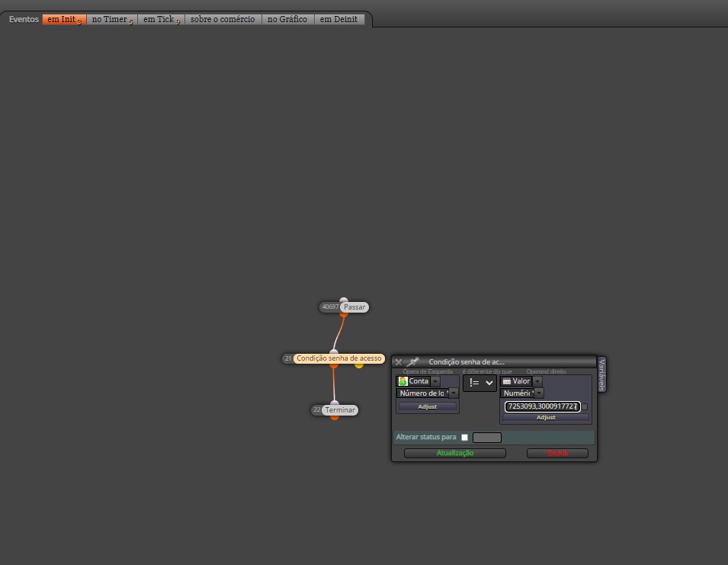The width and height of the screenshot is (728, 565).
Task: Switch to the no Timer tab
Action: coord(112,20)
